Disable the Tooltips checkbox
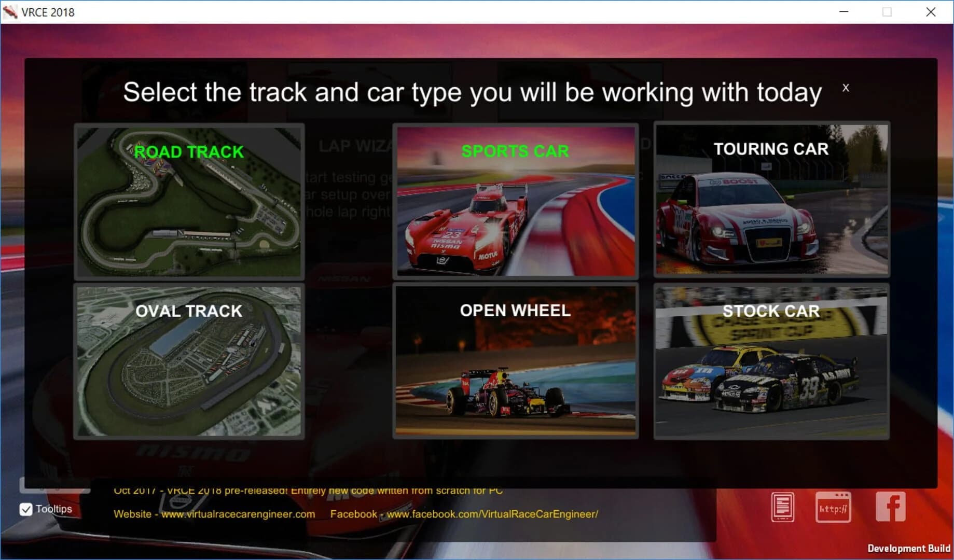Image resolution: width=954 pixels, height=560 pixels. (x=26, y=509)
